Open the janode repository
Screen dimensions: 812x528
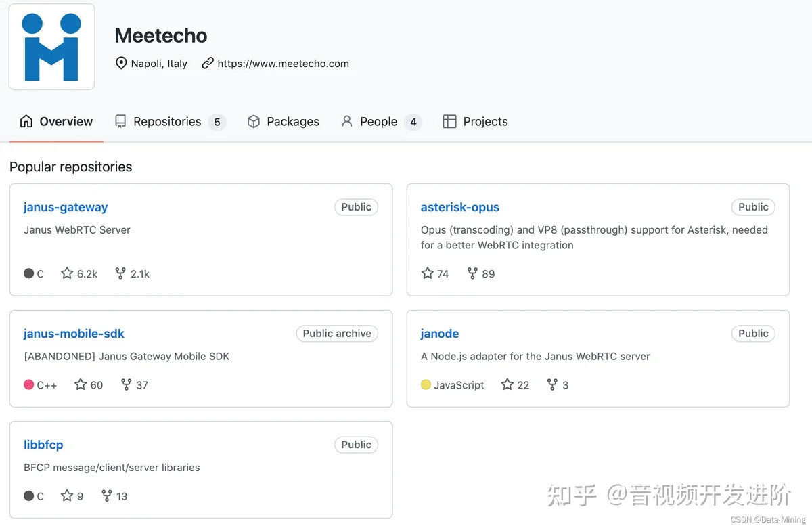(440, 334)
